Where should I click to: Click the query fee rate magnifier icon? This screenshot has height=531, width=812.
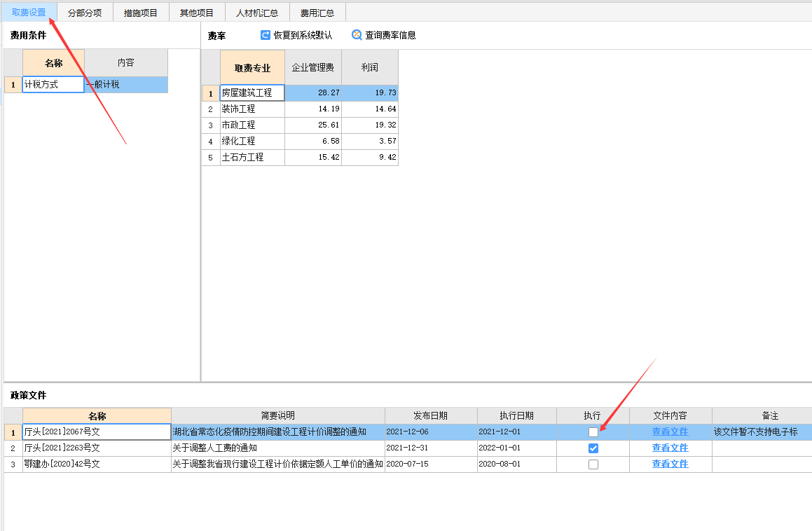357,35
